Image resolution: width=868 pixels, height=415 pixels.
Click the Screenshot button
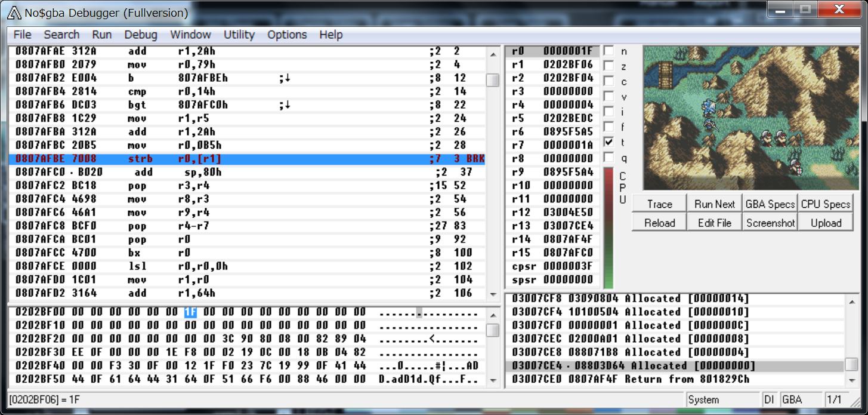click(x=770, y=223)
